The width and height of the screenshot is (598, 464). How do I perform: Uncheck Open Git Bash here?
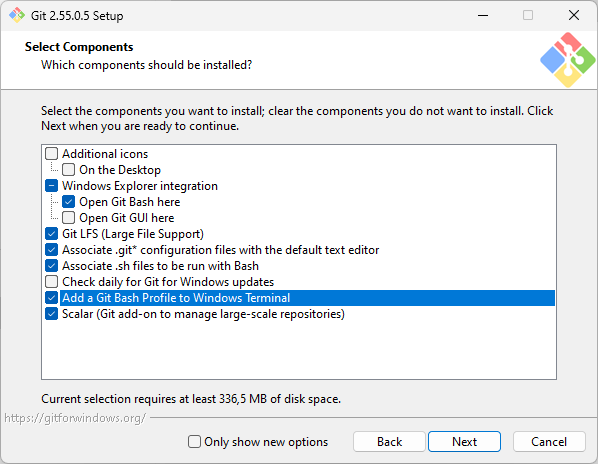point(68,202)
